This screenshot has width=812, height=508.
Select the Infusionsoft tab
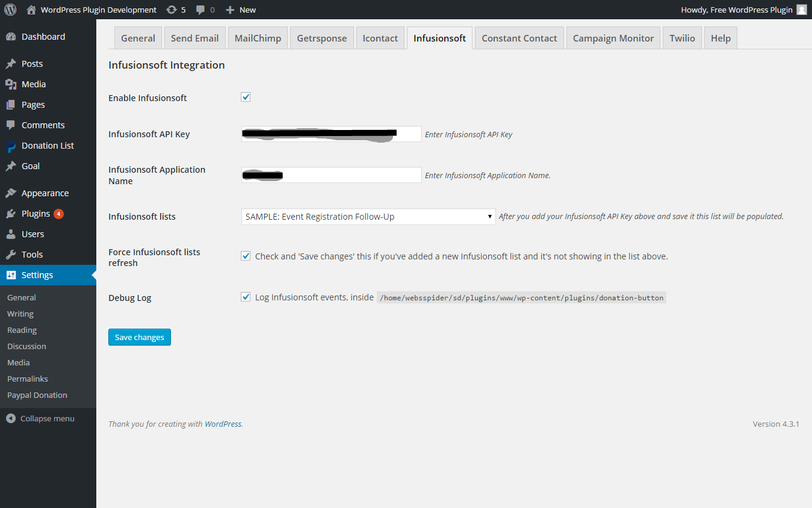(439, 38)
